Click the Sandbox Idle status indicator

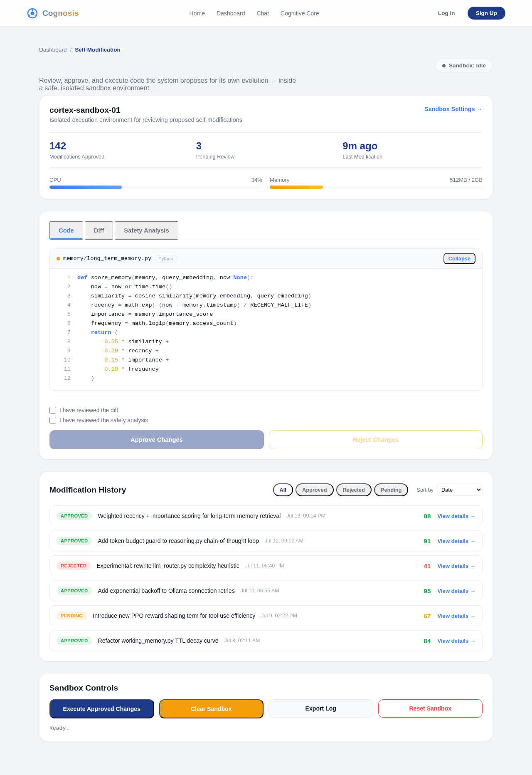pos(464,66)
